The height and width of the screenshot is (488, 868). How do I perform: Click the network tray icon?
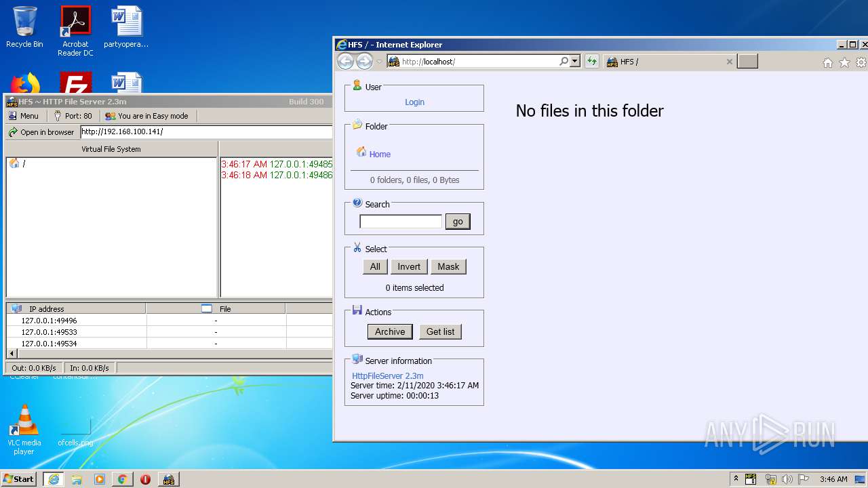click(x=771, y=479)
